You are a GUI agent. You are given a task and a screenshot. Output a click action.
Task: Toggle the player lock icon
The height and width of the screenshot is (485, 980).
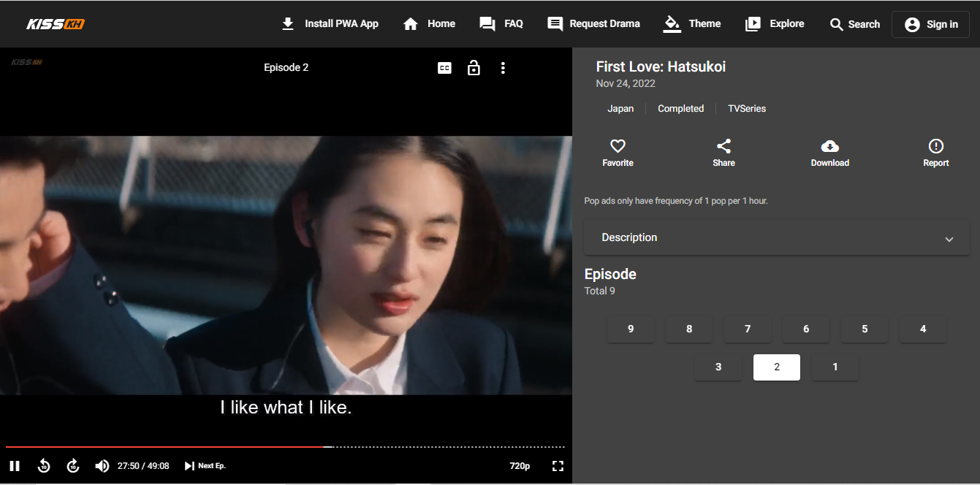point(474,68)
